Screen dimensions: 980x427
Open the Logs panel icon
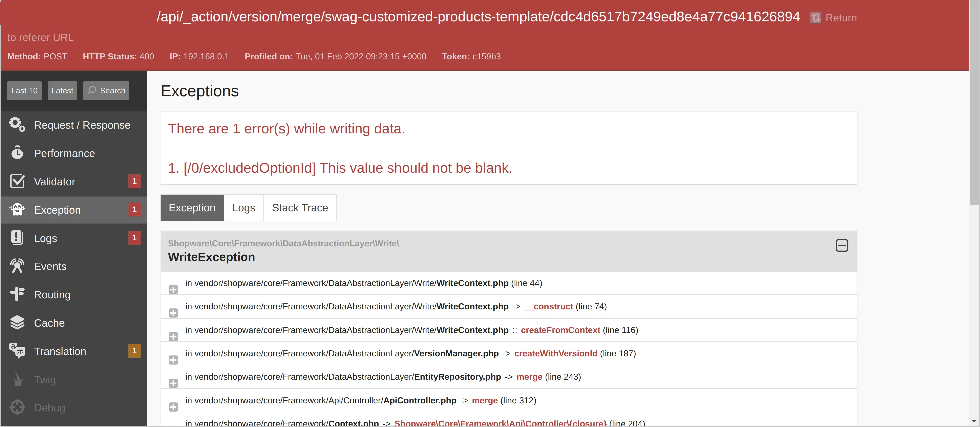(17, 238)
